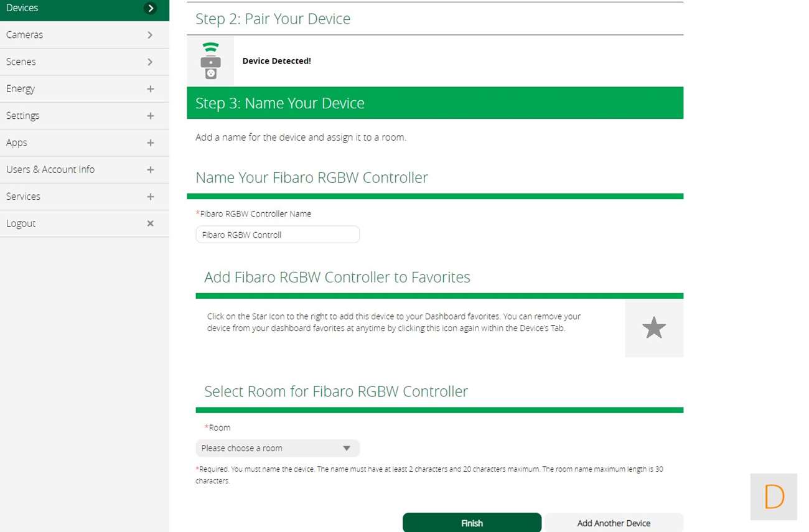Viewport: 809px width, 532px height.
Task: Click Add Another Device button
Action: pos(614,523)
